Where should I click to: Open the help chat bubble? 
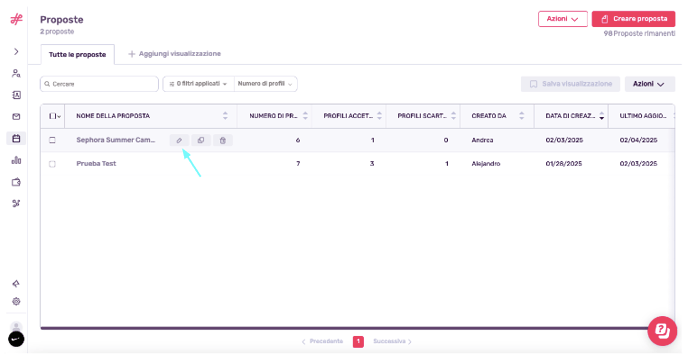coord(662,331)
